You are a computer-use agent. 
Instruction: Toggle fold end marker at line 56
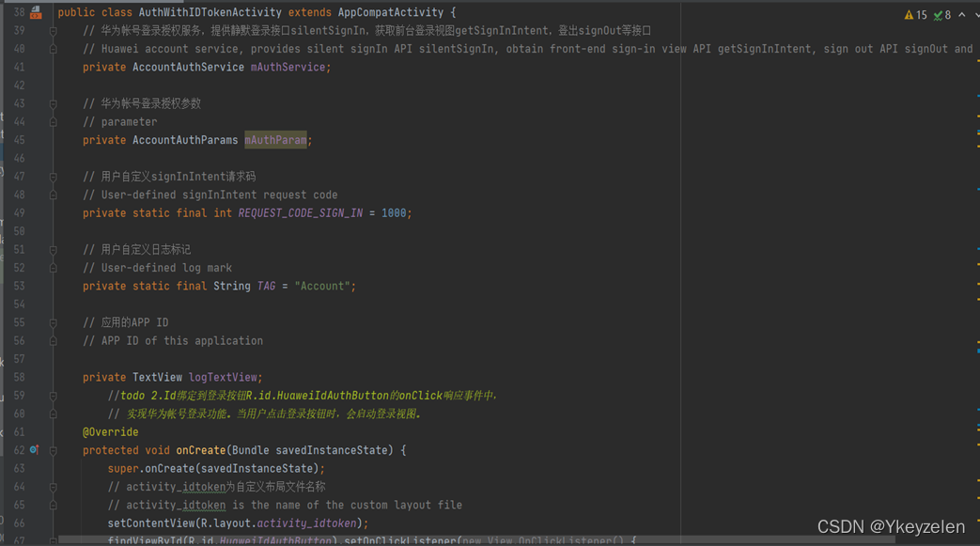[x=54, y=341]
